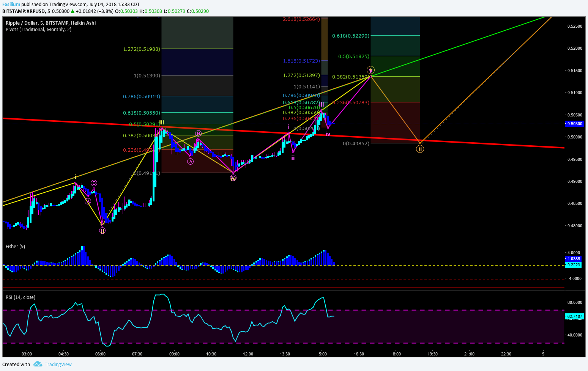Click the O:0.50303 open value

click(127, 11)
